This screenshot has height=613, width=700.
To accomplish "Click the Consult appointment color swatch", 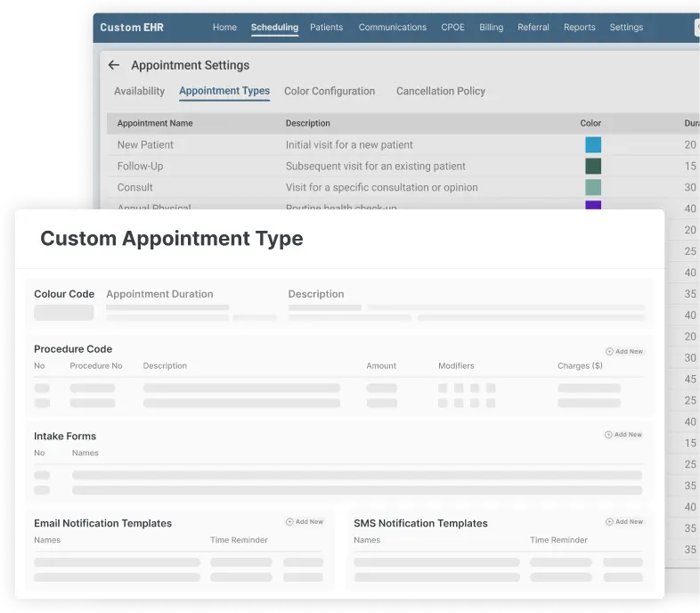I will (x=593, y=187).
